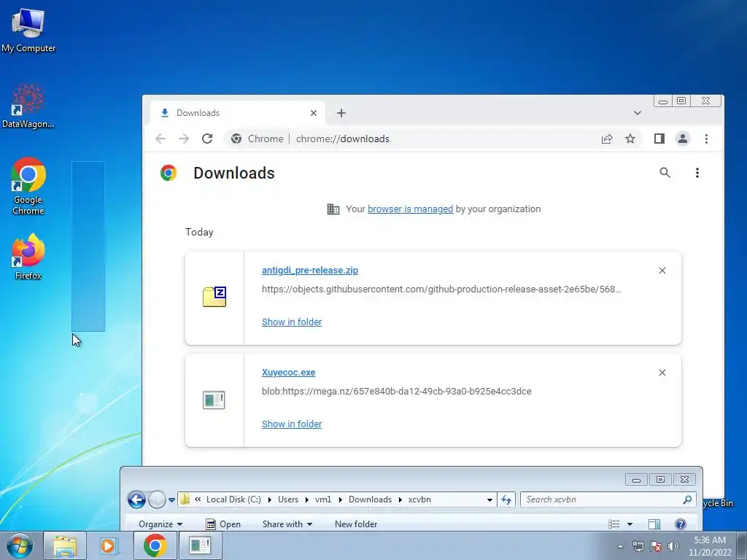Show hidden system tray icons
The height and width of the screenshot is (560, 747).
(x=620, y=546)
